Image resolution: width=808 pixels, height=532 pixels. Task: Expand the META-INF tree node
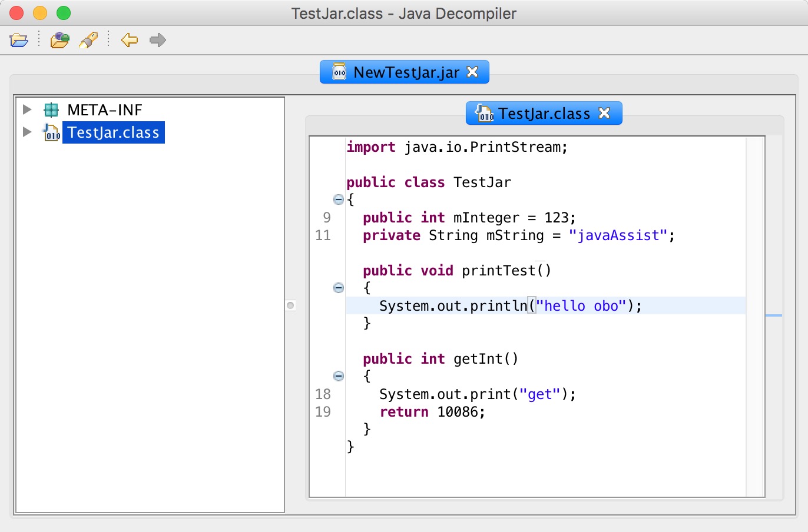click(27, 109)
